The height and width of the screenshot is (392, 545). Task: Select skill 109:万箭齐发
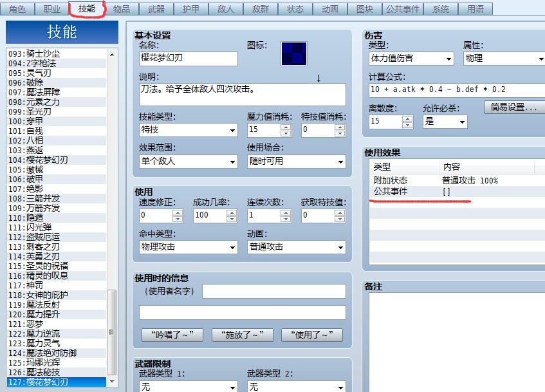click(57, 208)
